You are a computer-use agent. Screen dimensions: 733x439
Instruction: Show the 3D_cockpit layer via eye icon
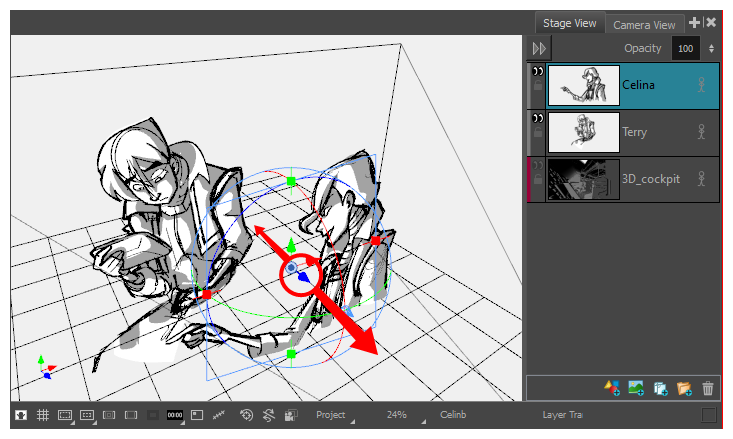(x=538, y=165)
